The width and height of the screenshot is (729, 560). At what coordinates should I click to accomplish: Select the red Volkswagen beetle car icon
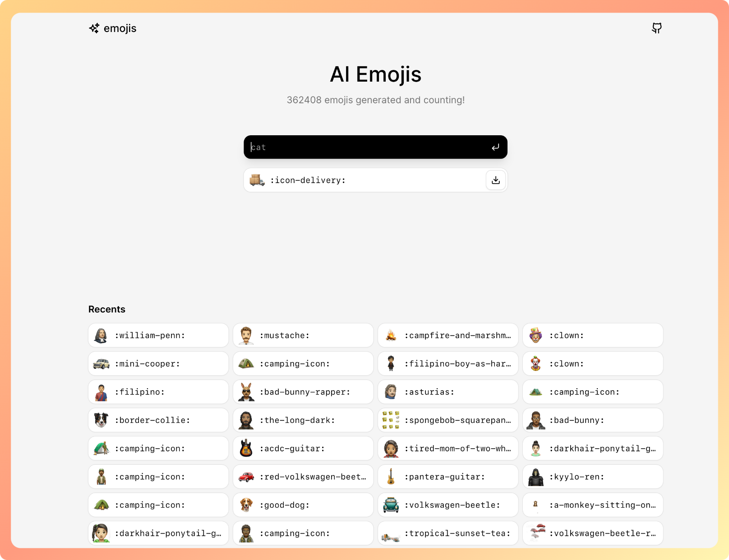246,477
